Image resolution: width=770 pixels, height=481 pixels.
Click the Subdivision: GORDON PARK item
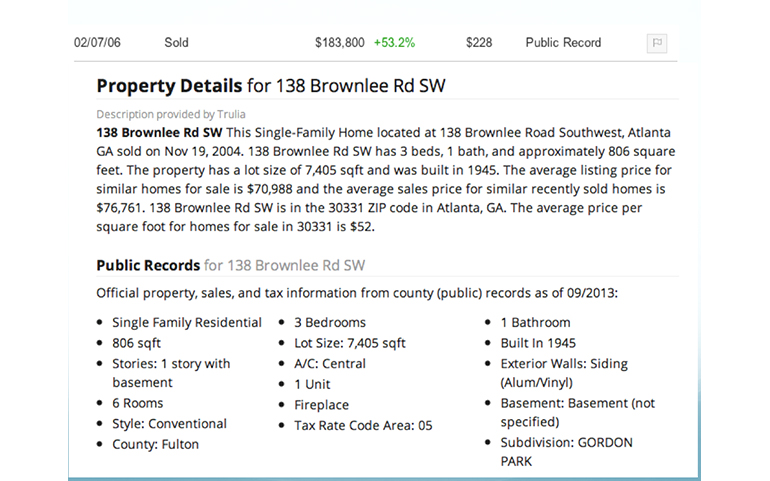[x=566, y=452]
